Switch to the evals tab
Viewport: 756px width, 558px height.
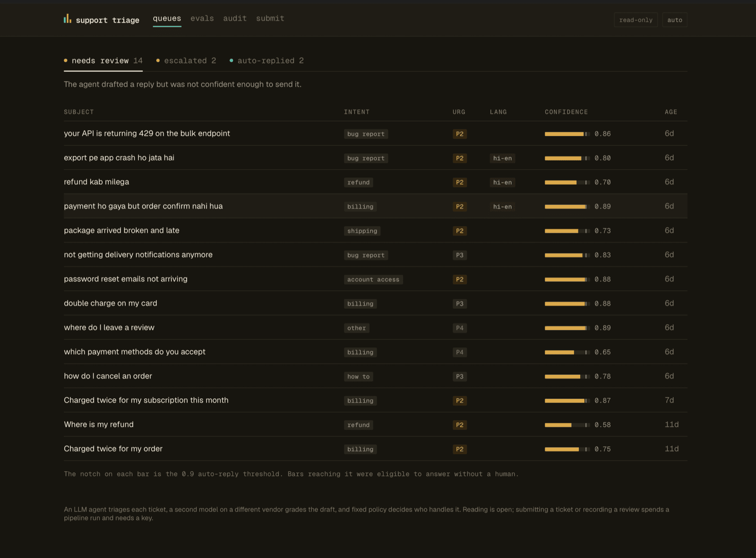click(x=202, y=18)
